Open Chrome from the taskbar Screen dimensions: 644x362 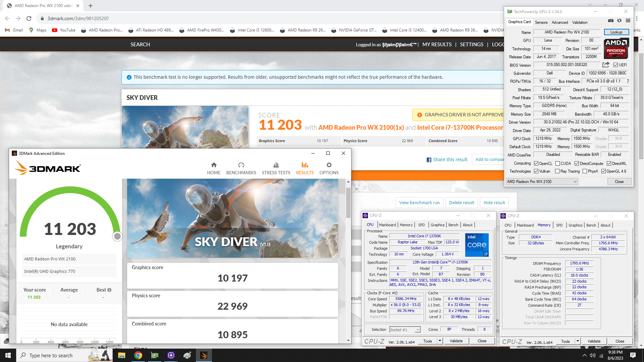(138, 355)
